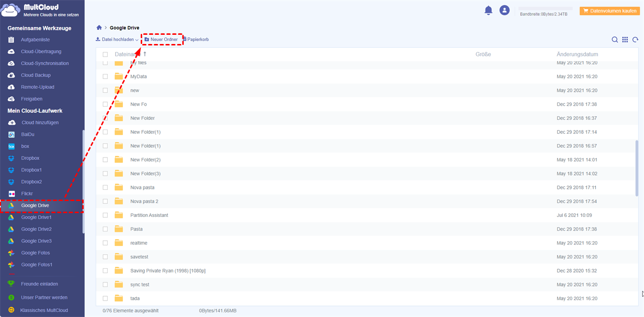Toggle the select-all checkbox in header
This screenshot has height=317, width=644.
[105, 55]
